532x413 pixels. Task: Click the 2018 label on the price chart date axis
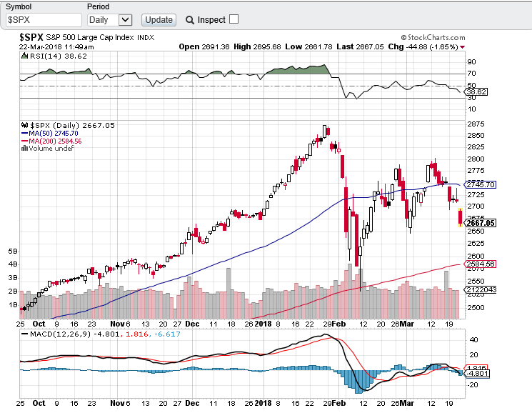tap(263, 324)
